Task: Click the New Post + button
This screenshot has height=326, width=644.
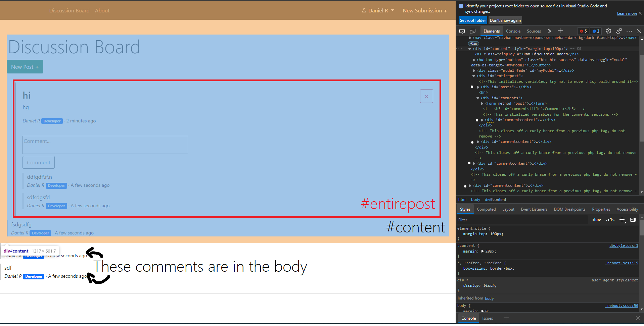Action: click(25, 67)
